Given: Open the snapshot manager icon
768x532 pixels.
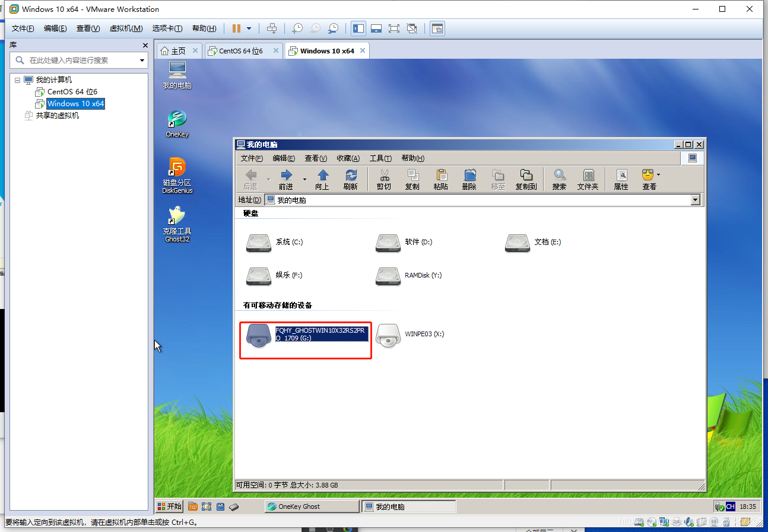Looking at the screenshot, I should (x=334, y=28).
